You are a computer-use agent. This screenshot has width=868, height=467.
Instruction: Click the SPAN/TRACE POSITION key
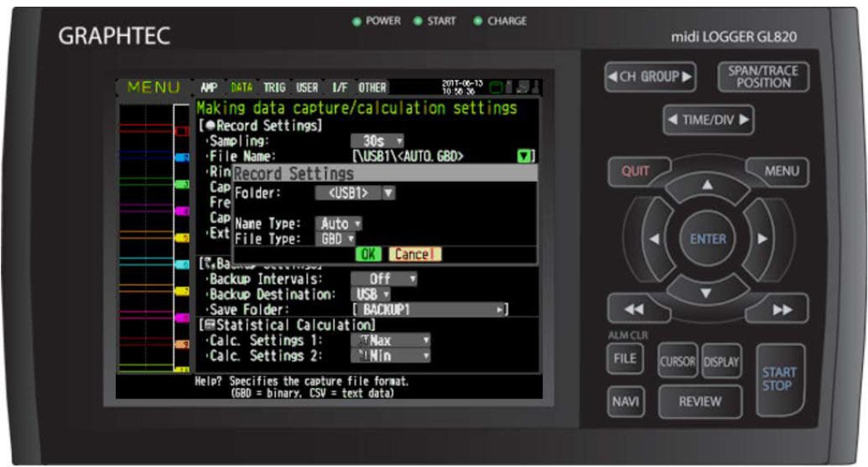[763, 77]
